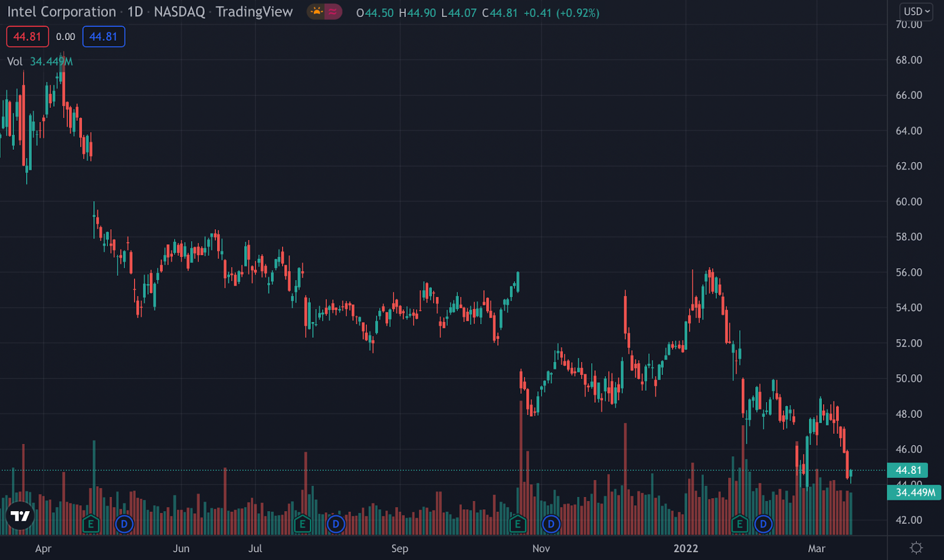Click the 62.00 price axis label
The height and width of the screenshot is (560, 944).
click(909, 166)
